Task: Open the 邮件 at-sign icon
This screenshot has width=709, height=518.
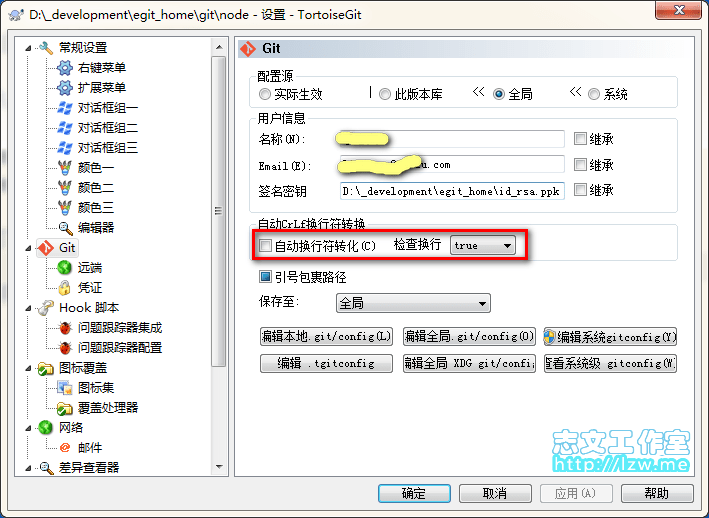Action: click(65, 447)
